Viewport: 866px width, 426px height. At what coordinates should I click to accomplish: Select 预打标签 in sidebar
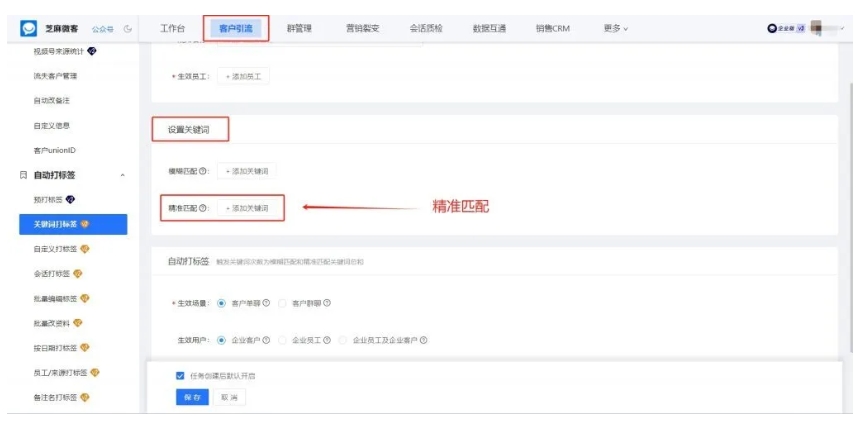(48, 199)
